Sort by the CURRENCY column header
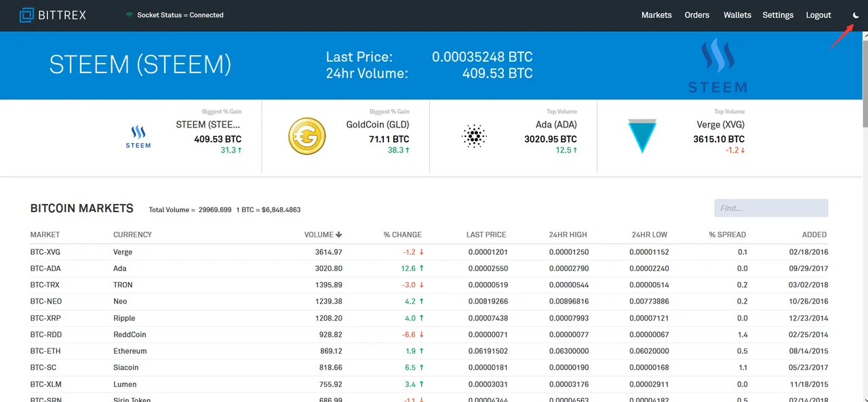The height and width of the screenshot is (402, 868). [x=132, y=235]
